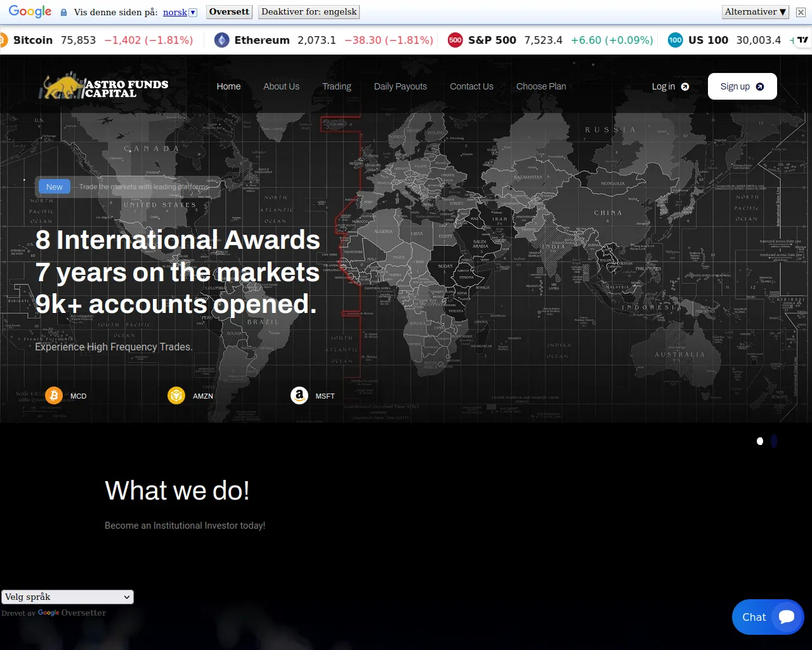Click the Amazon logo icon beside MSFT
This screenshot has width=812, height=650.
coord(299,395)
